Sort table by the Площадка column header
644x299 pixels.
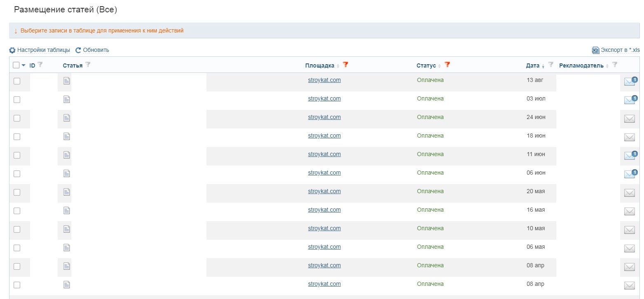[320, 65]
